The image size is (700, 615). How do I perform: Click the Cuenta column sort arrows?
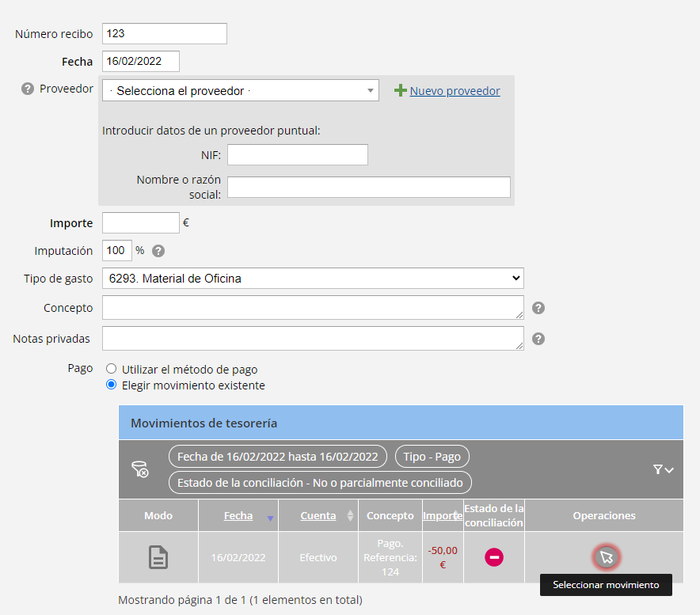tap(350, 516)
